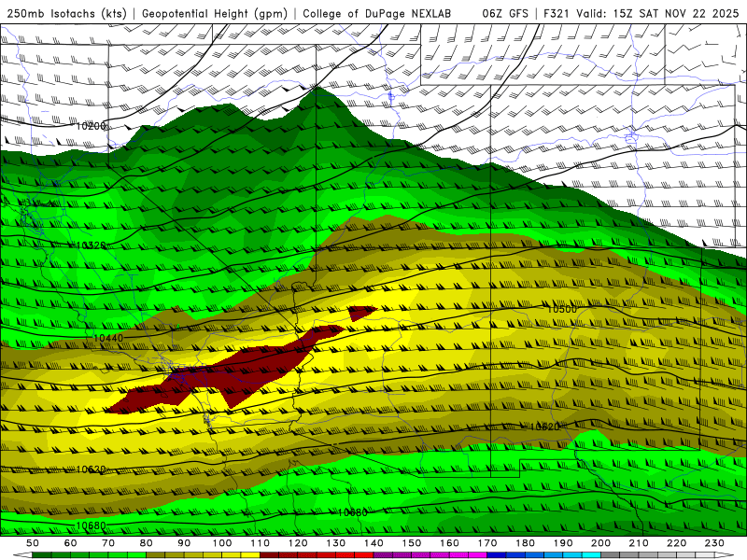Click the 220 value on the color scale

tap(676, 543)
